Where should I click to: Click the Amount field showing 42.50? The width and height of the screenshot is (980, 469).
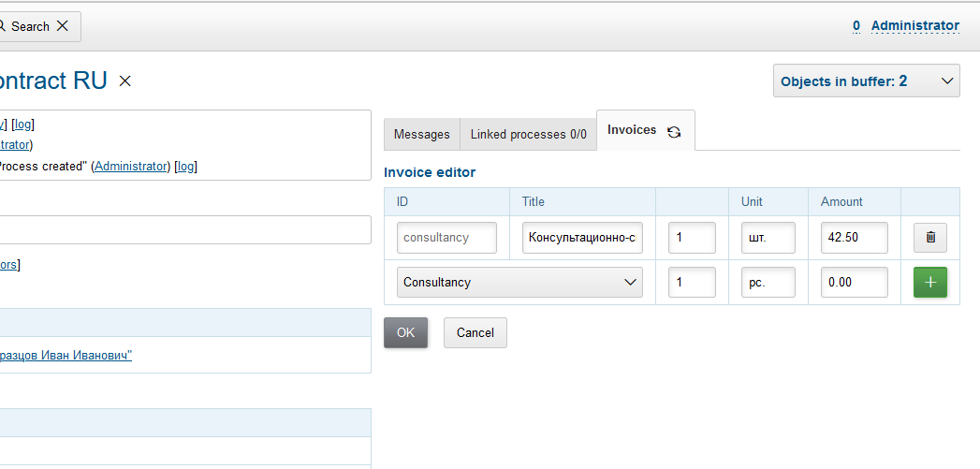tap(854, 238)
